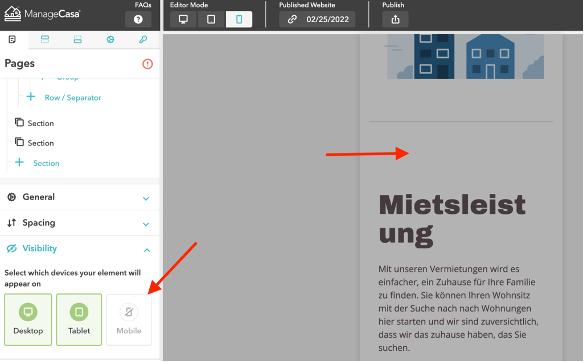
Task: Click the ManageCasa logo
Action: [x=42, y=14]
